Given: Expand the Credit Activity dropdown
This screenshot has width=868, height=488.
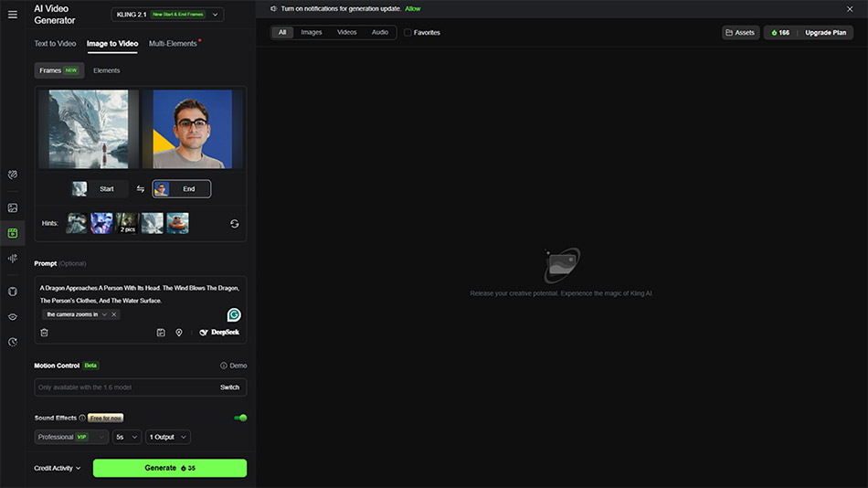Looking at the screenshot, I should pyautogui.click(x=57, y=468).
